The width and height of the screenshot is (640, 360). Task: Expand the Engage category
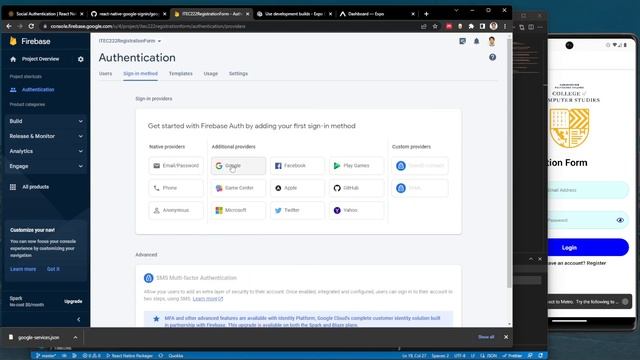pos(46,167)
